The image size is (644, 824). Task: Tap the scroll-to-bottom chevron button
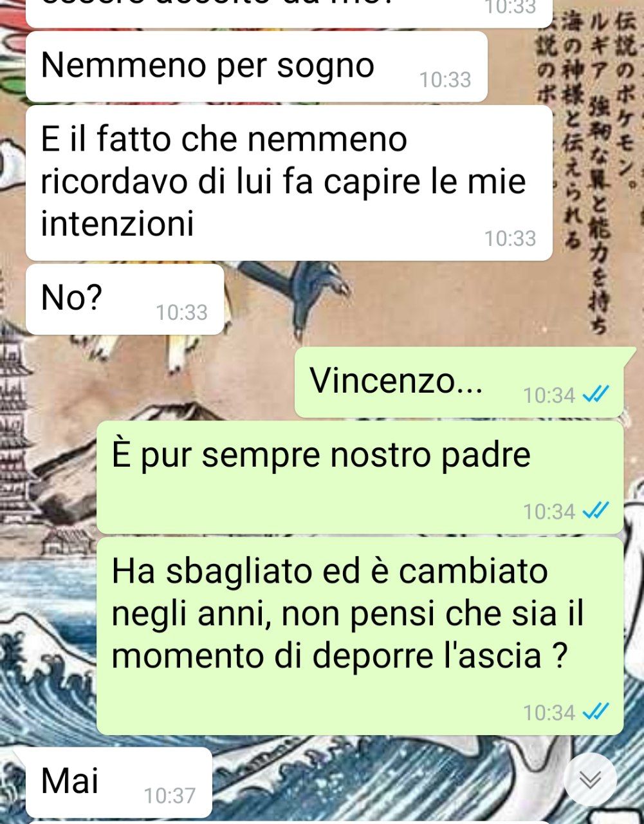click(x=590, y=780)
